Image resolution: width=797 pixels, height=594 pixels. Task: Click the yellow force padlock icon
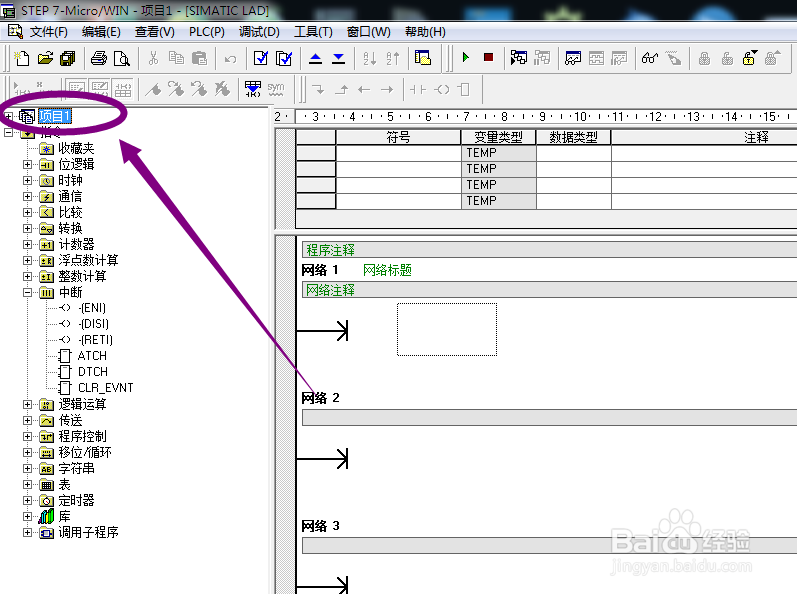749,58
